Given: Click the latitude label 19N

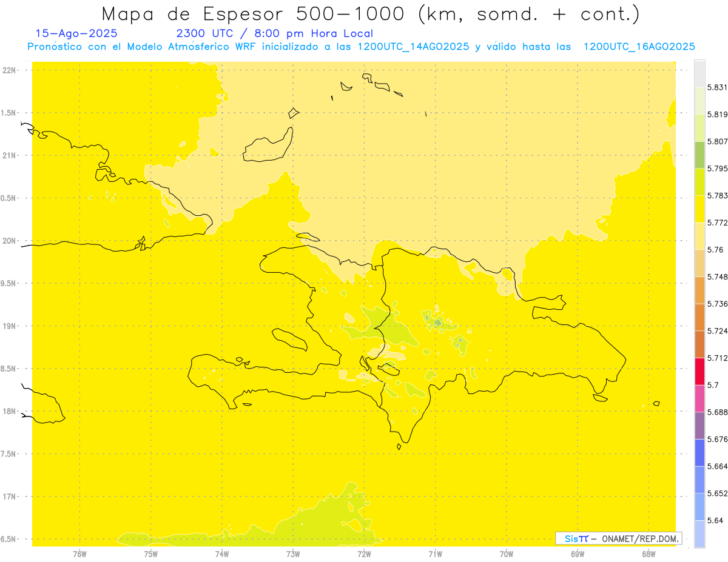Looking at the screenshot, I should (x=9, y=326).
